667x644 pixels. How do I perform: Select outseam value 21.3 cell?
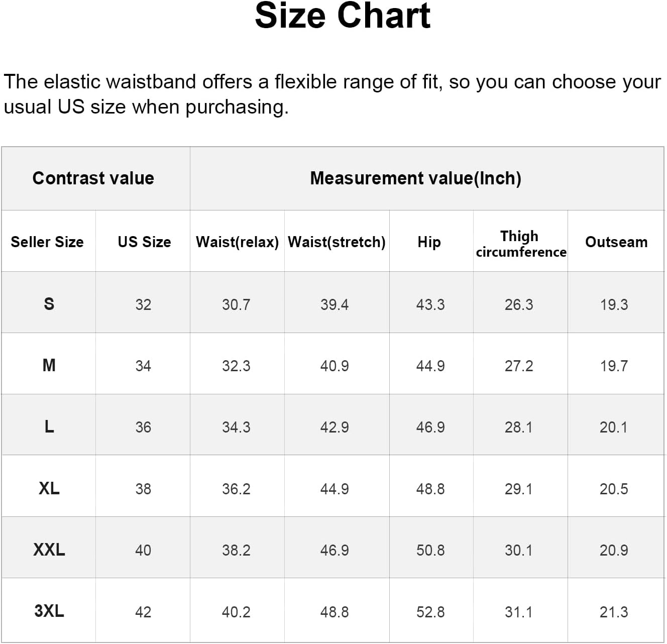[x=614, y=612]
